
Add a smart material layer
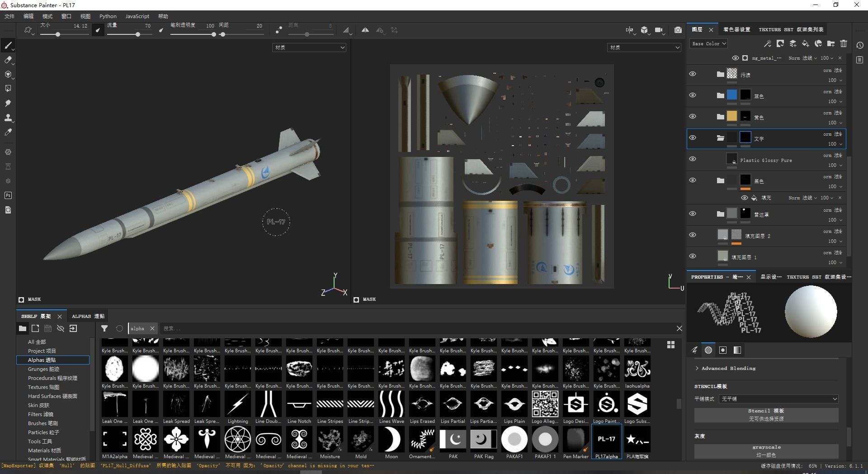click(818, 43)
